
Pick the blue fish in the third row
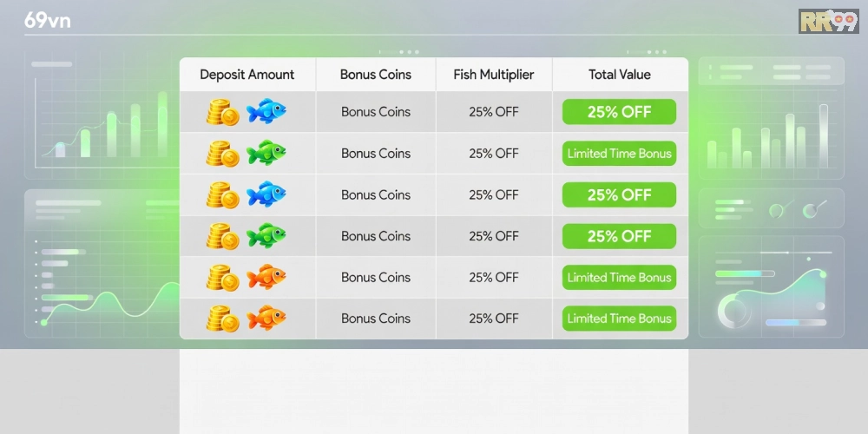266,194
